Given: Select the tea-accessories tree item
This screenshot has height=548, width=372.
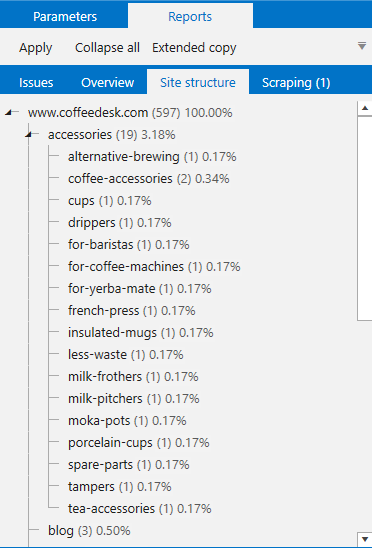Looking at the screenshot, I should (x=140, y=509).
